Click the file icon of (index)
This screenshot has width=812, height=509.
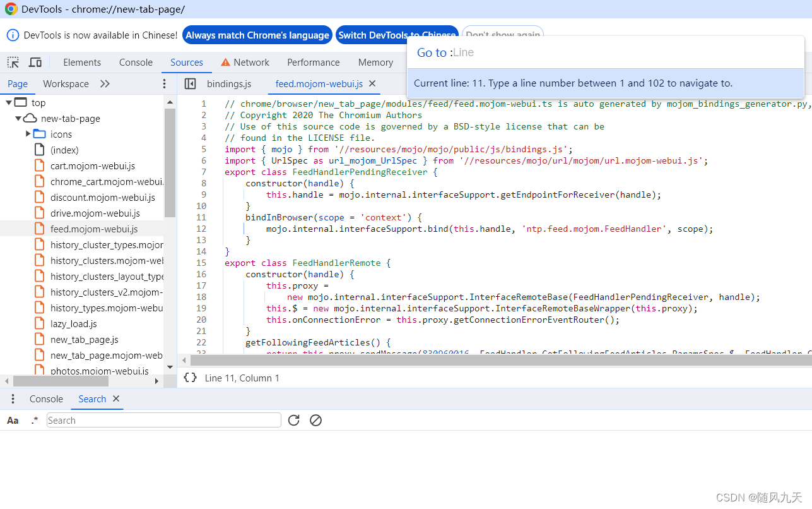click(39, 150)
